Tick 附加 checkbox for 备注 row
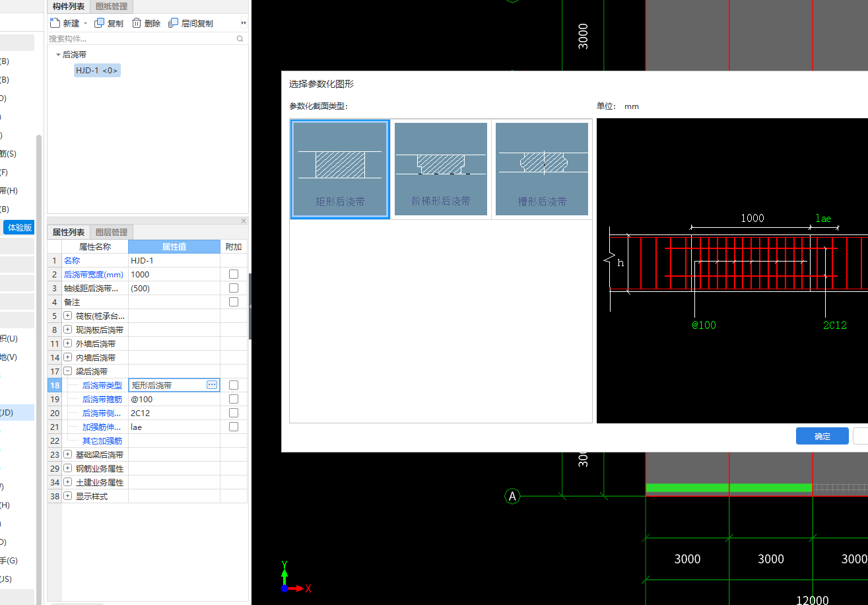This screenshot has width=868, height=605. 234,302
